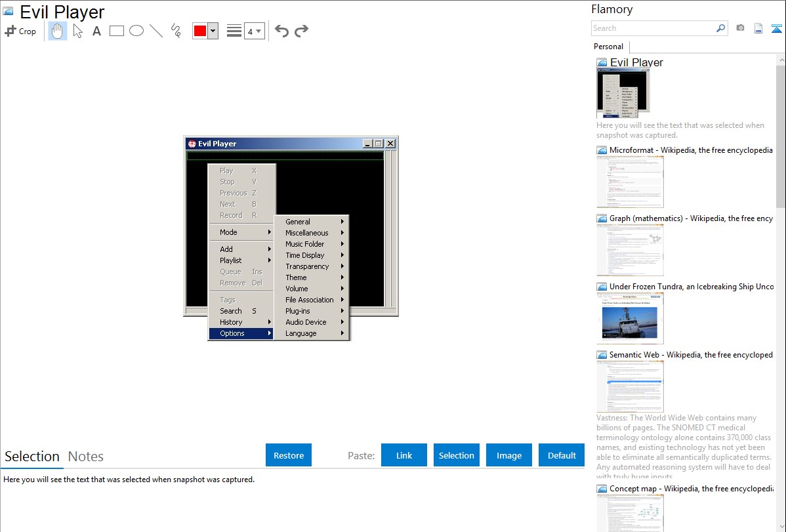Open the Under Frozen Tundra title

click(x=692, y=286)
